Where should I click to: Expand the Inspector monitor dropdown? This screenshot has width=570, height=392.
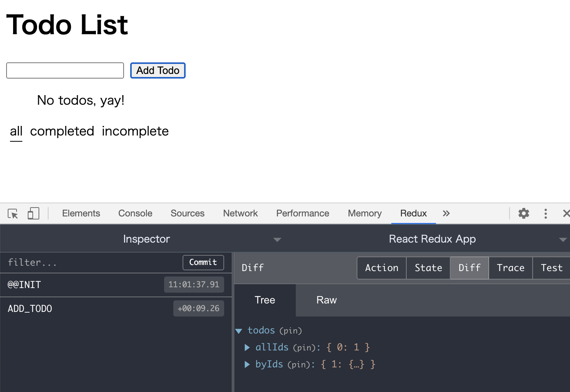click(x=277, y=240)
